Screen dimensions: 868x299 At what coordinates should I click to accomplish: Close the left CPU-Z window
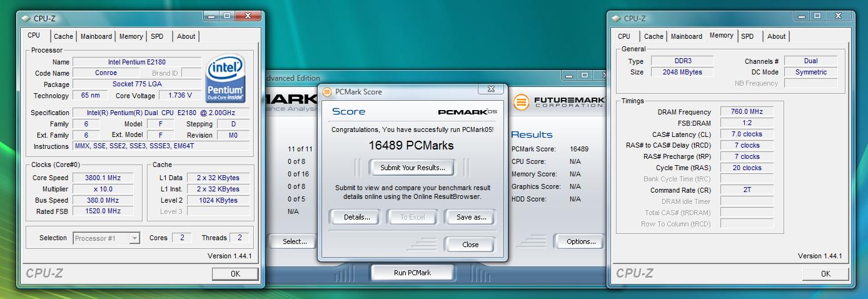coord(247,16)
